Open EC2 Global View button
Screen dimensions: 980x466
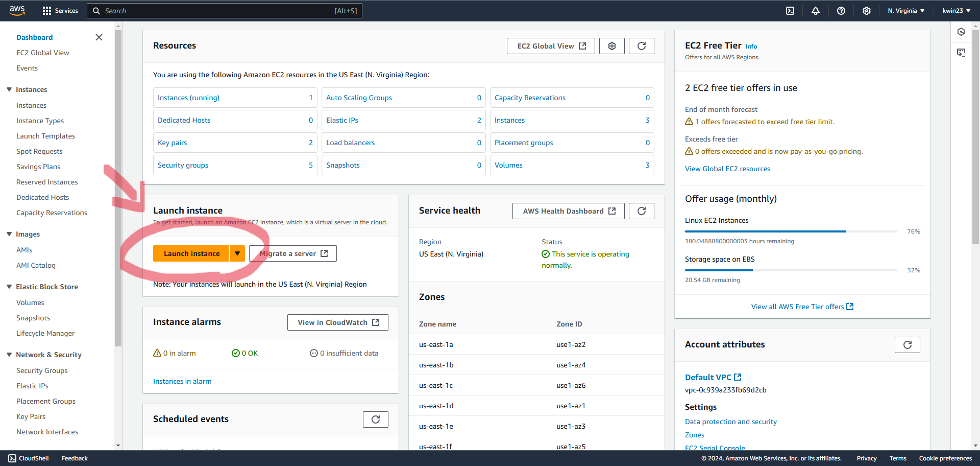551,46
